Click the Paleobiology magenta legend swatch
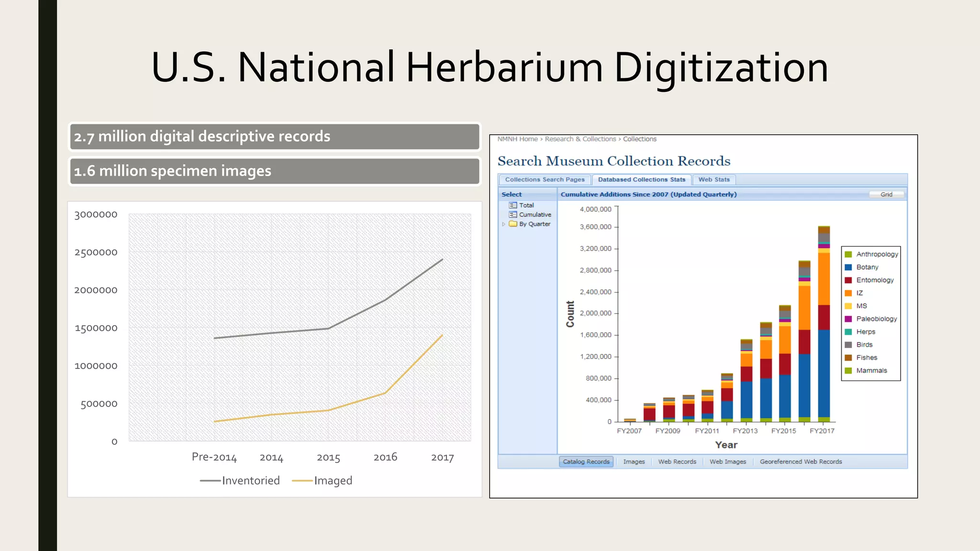 (x=848, y=319)
